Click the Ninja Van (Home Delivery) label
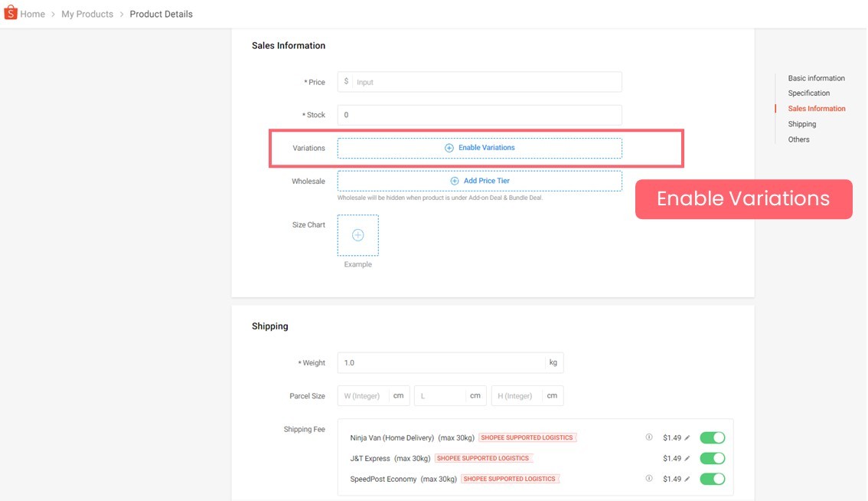The width and height of the screenshot is (868, 501). coord(392,438)
